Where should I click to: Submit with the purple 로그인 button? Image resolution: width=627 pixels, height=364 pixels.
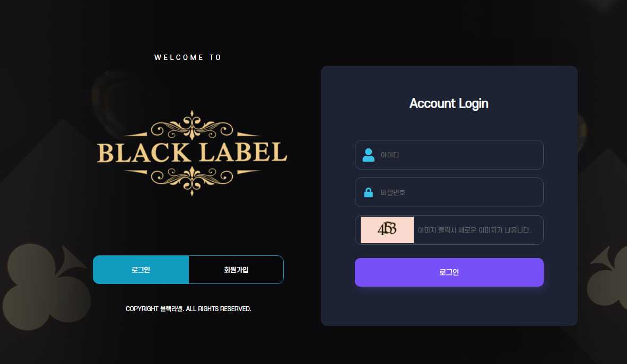click(449, 272)
